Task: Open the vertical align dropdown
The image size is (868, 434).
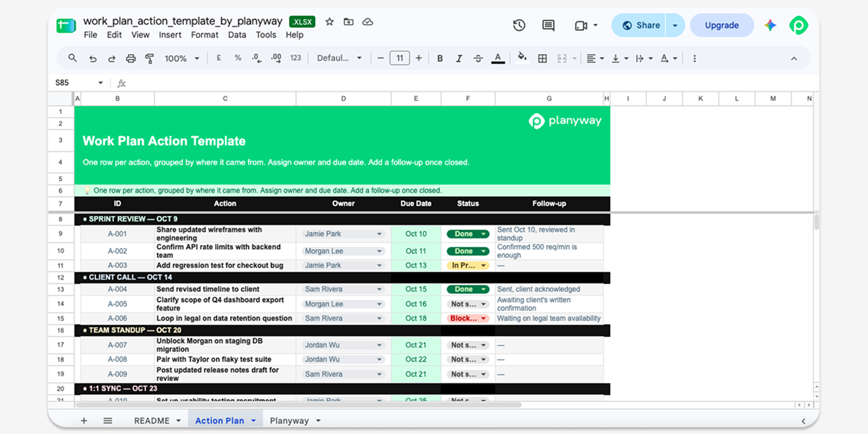Action: (x=619, y=58)
